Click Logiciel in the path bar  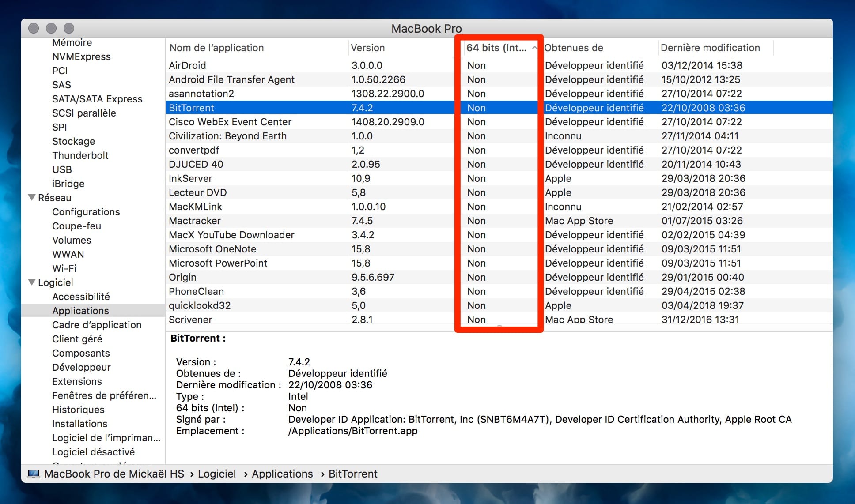(x=216, y=474)
